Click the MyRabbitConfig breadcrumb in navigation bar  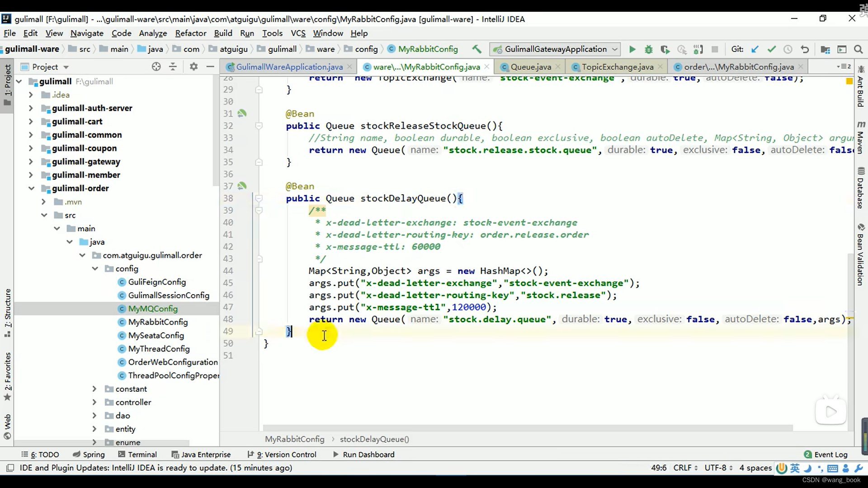click(x=423, y=49)
